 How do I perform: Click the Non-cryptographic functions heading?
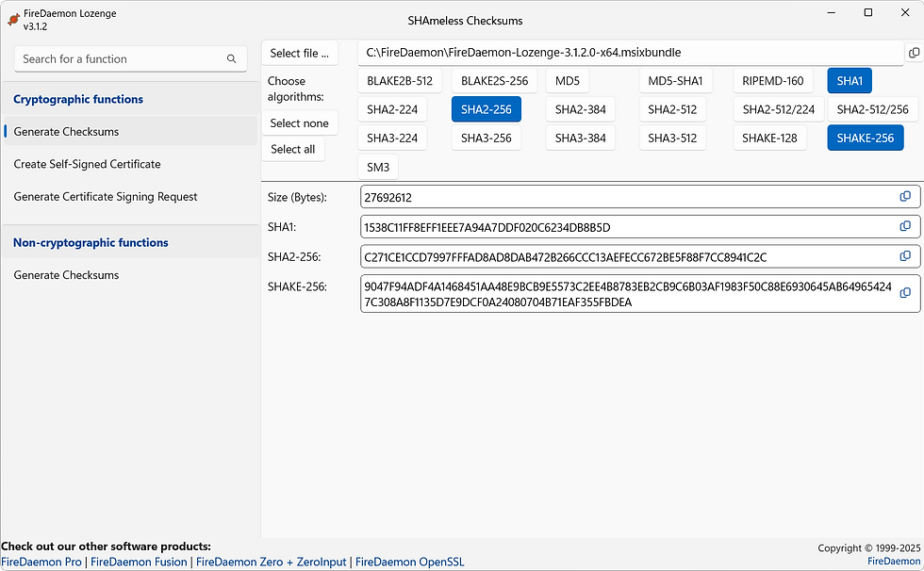coord(91,242)
